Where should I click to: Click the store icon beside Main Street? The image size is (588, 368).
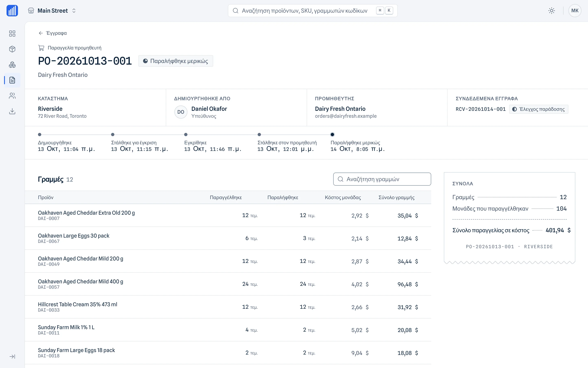(x=31, y=11)
